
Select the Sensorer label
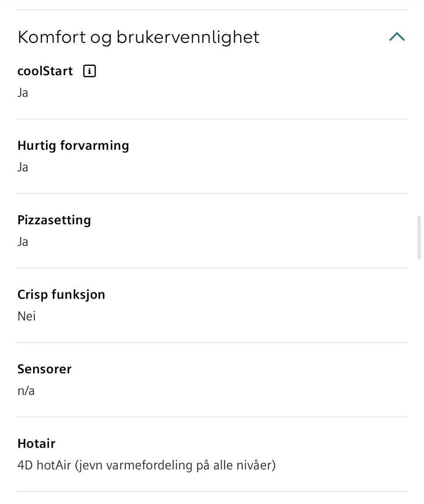point(44,369)
